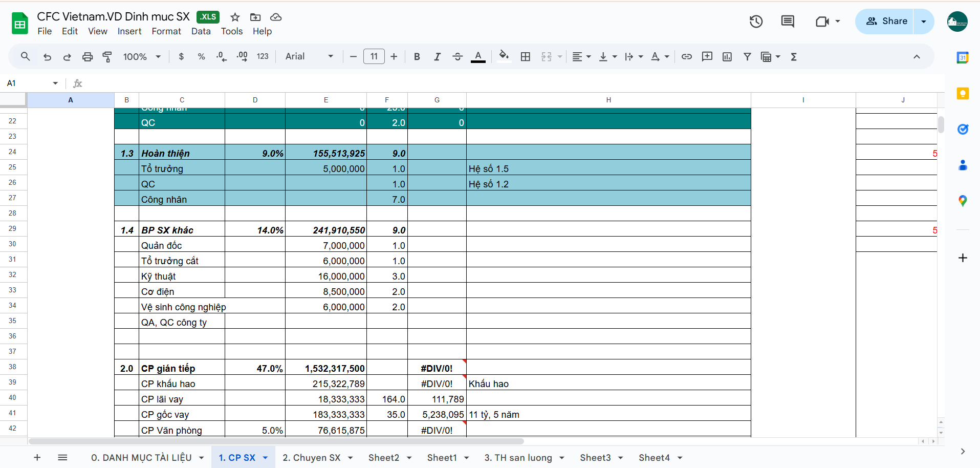Open the Format menu
980x468 pixels.
click(166, 31)
